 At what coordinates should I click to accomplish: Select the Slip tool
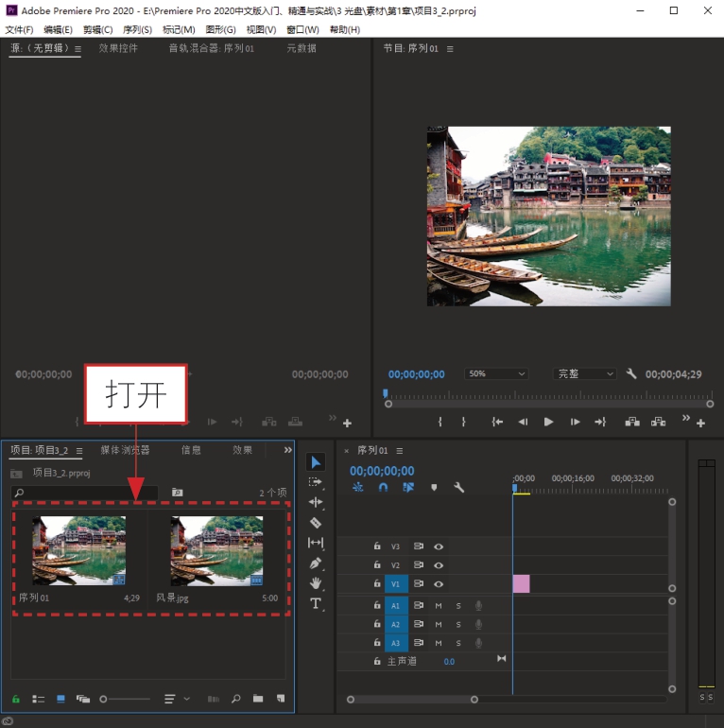pyautogui.click(x=316, y=543)
